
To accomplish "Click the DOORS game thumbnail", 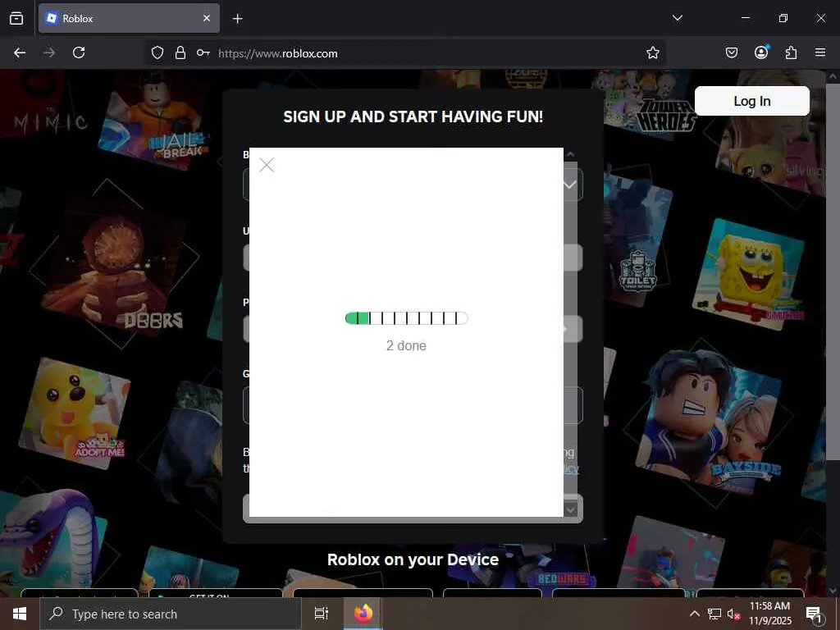I will (x=115, y=268).
